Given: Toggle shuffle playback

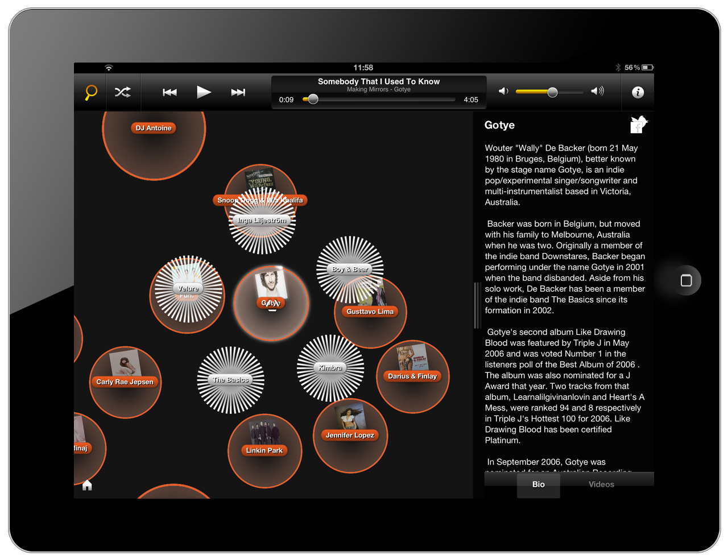Looking at the screenshot, I should 123,92.
